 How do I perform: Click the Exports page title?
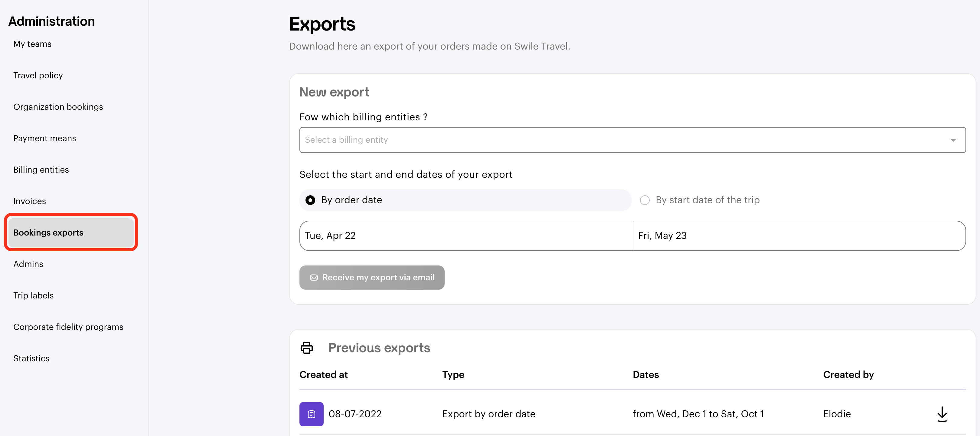pyautogui.click(x=322, y=24)
